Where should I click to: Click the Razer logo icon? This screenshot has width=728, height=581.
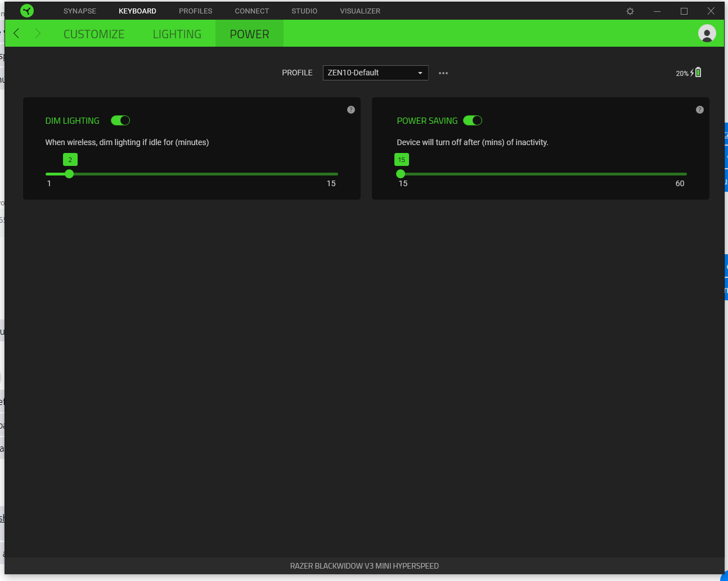point(26,11)
